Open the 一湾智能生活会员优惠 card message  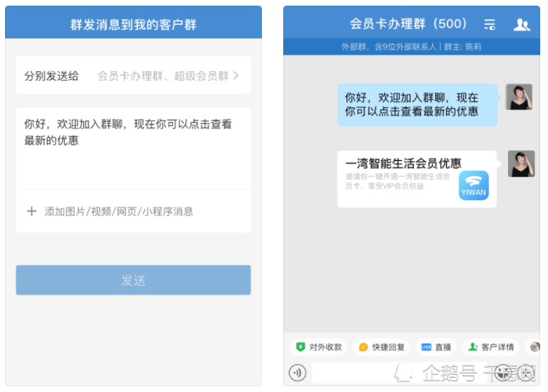[x=417, y=179]
